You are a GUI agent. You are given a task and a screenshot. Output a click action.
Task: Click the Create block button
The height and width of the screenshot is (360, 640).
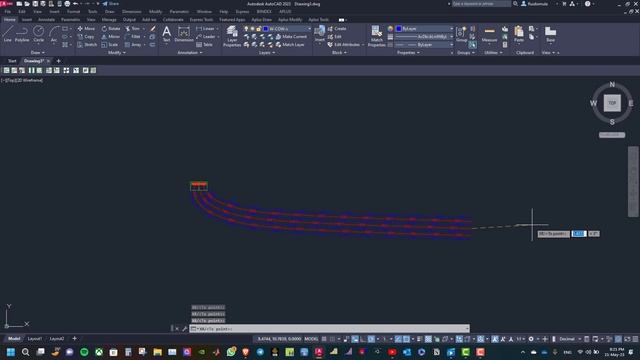tap(337, 29)
